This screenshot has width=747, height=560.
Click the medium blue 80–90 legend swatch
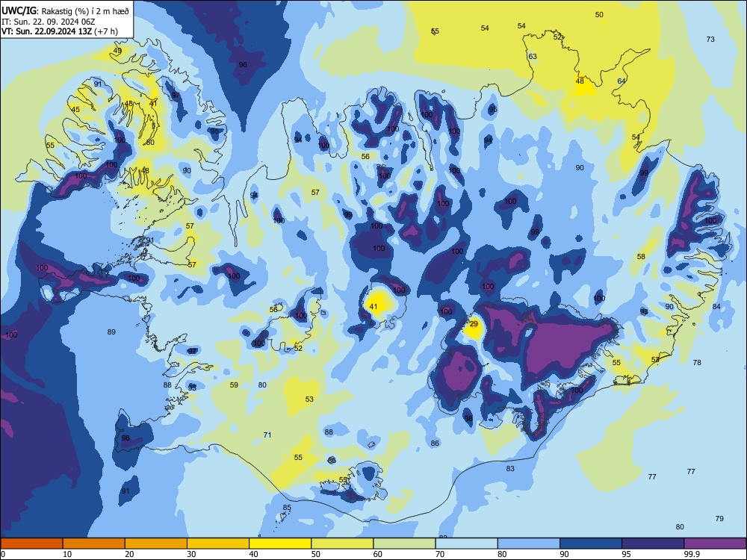(529, 544)
